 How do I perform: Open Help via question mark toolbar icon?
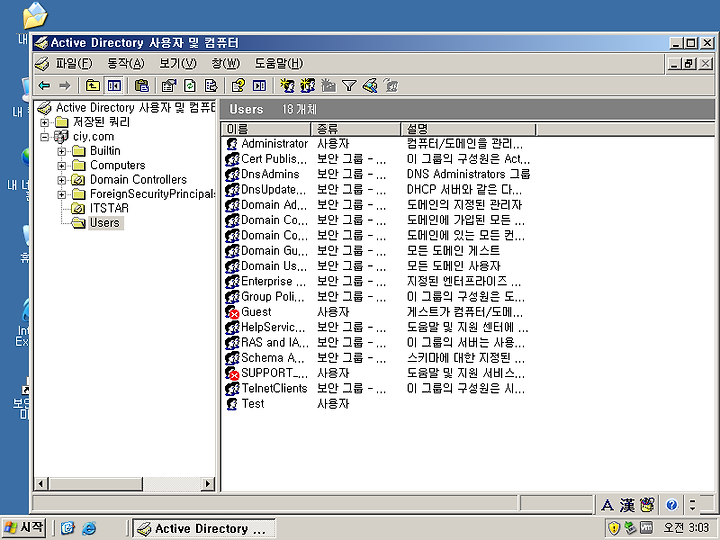click(238, 85)
